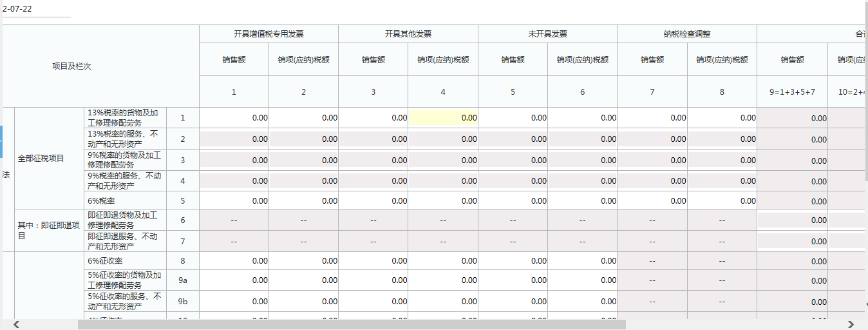
Task: Click the horizontal scrollbar thumb
Action: click(x=351, y=324)
